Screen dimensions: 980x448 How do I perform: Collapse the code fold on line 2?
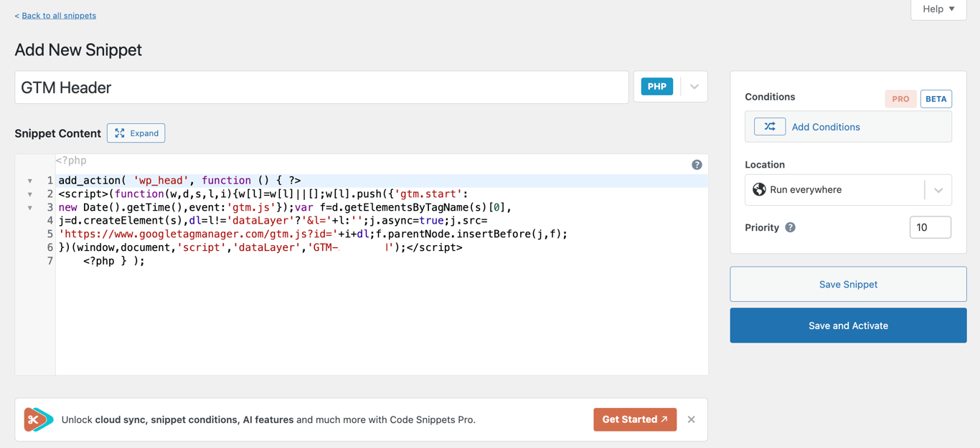[x=29, y=194]
